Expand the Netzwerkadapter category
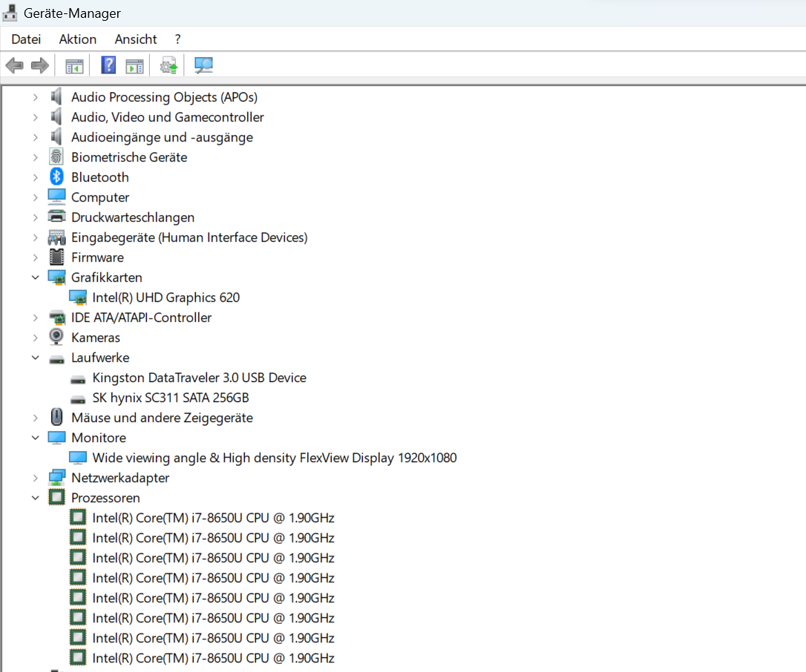 pyautogui.click(x=35, y=477)
